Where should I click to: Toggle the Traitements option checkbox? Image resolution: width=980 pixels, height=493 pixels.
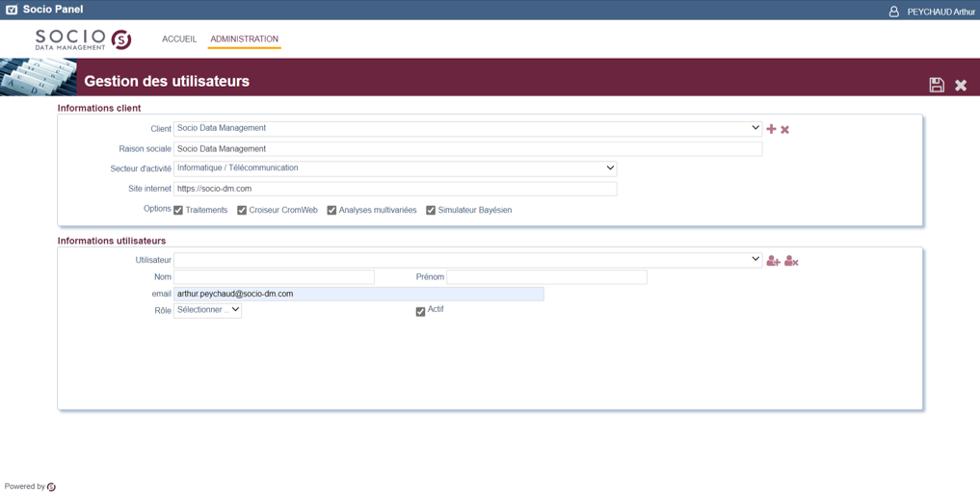tap(178, 211)
